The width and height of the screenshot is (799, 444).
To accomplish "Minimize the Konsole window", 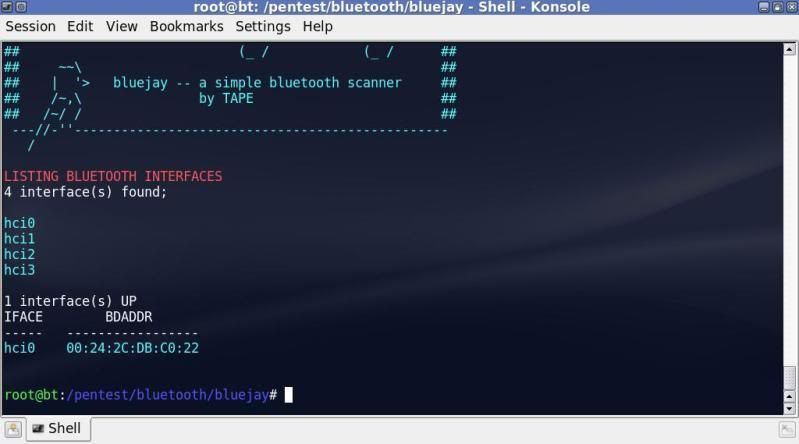I will 763,7.
